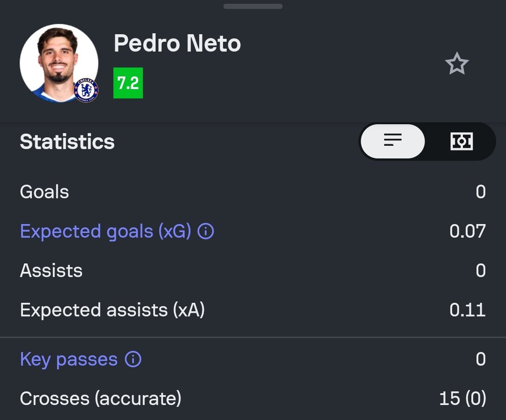506x420 pixels.
Task: Open the Key passes link
Action: pyautogui.click(x=69, y=360)
